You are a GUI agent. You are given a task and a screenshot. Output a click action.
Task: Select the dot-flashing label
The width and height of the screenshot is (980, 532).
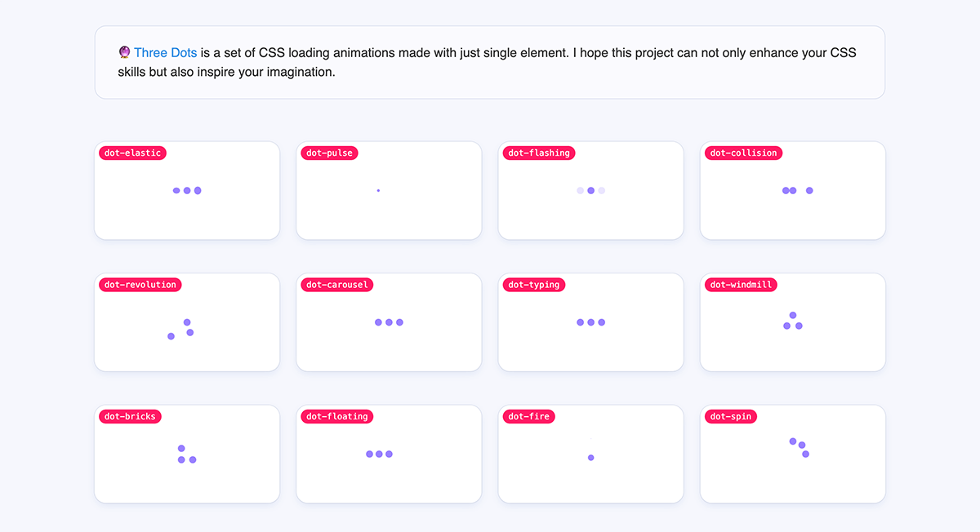click(x=538, y=153)
